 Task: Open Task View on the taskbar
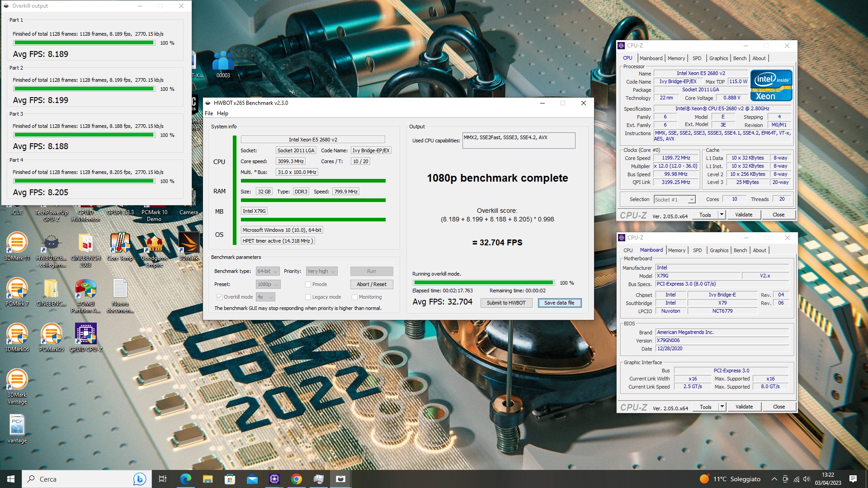coord(163,479)
